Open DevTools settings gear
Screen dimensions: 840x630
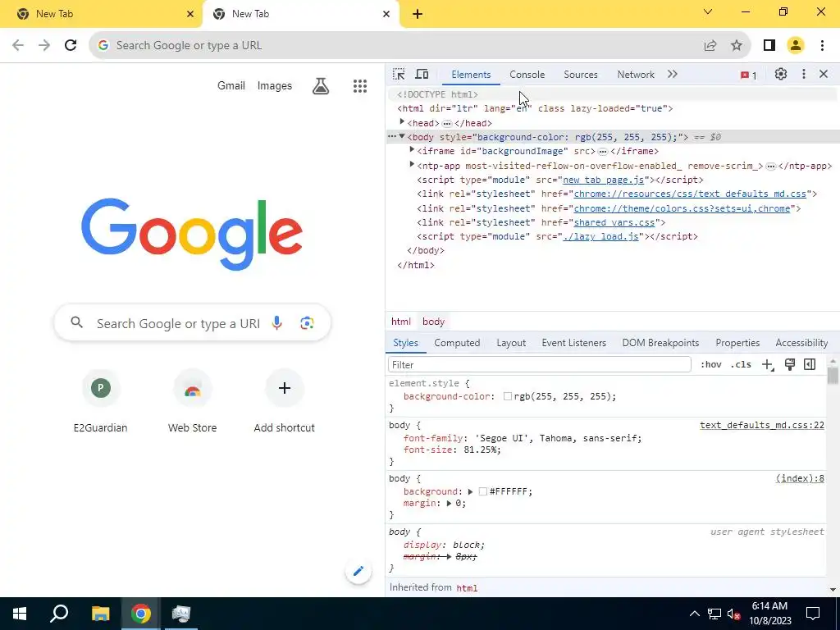tap(781, 75)
